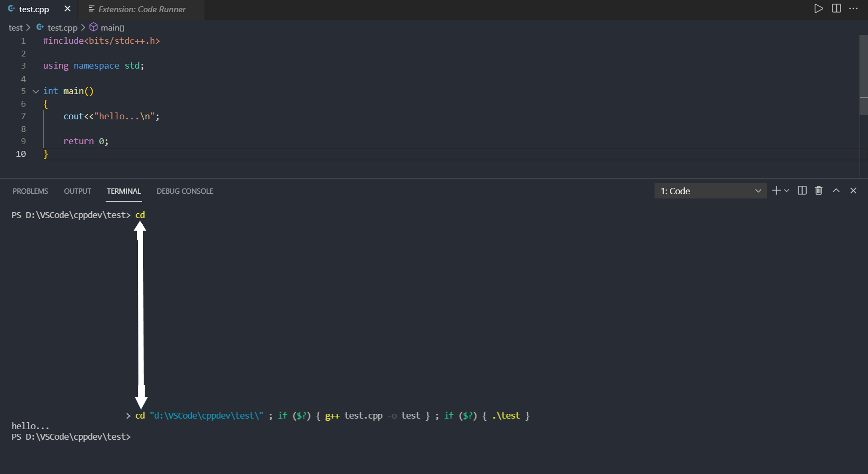Click the 'return 0;' statement

(86, 141)
